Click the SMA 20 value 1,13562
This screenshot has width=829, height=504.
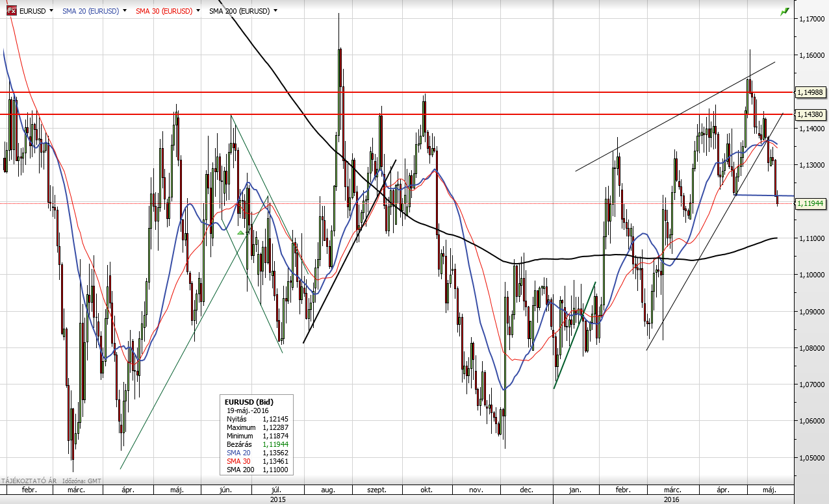[x=275, y=453]
